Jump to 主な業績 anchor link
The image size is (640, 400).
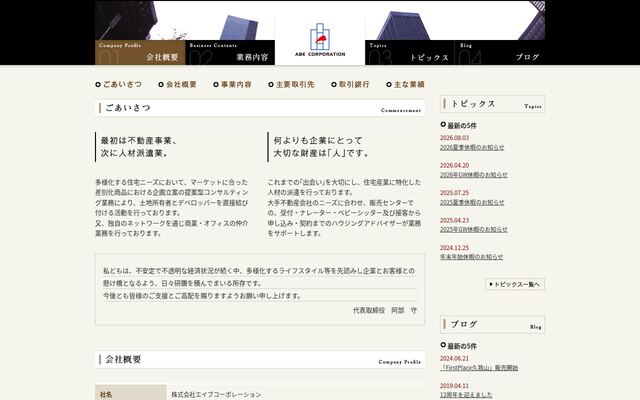pyautogui.click(x=409, y=84)
